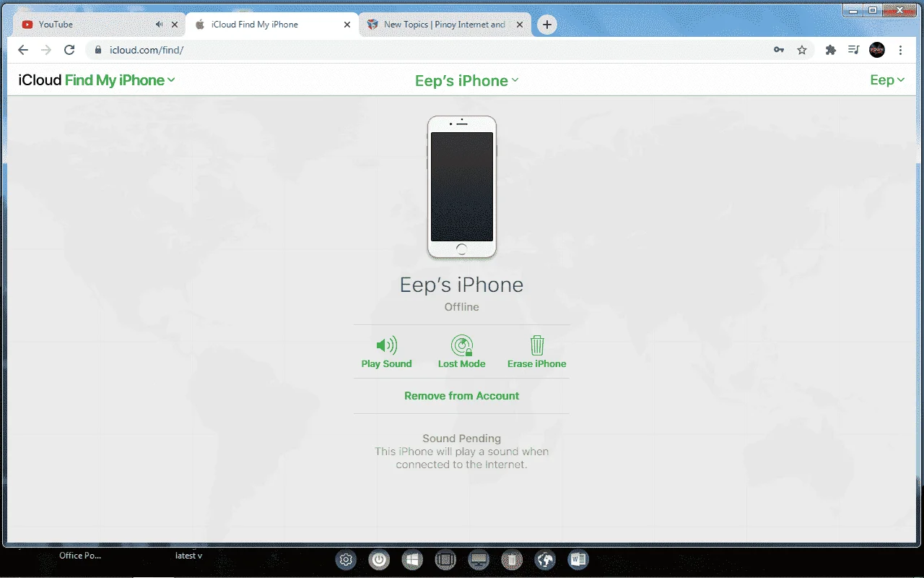Screen dimensions: 924x578
Task: Click the Eep's iPhone device name heading
Action: coord(462,285)
